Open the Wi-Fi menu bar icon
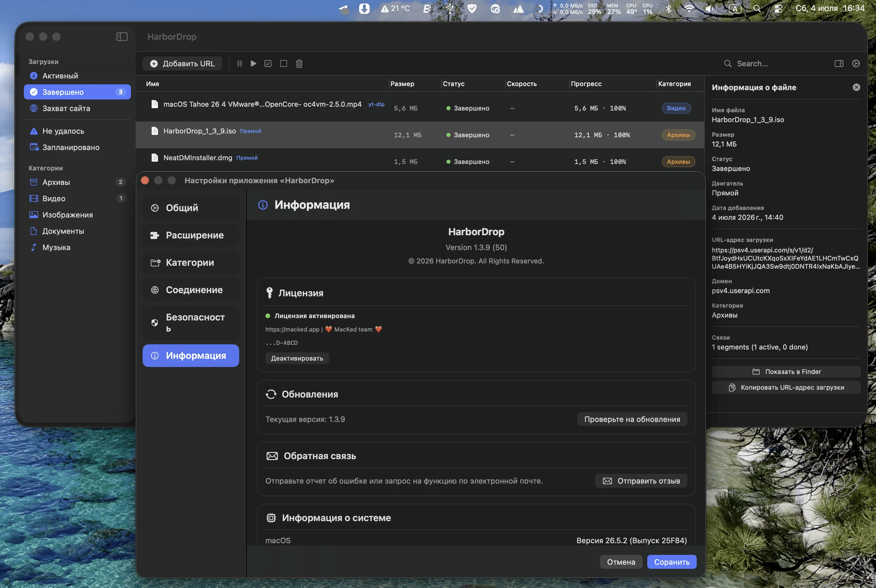The width and height of the screenshot is (876, 588). pos(689,8)
